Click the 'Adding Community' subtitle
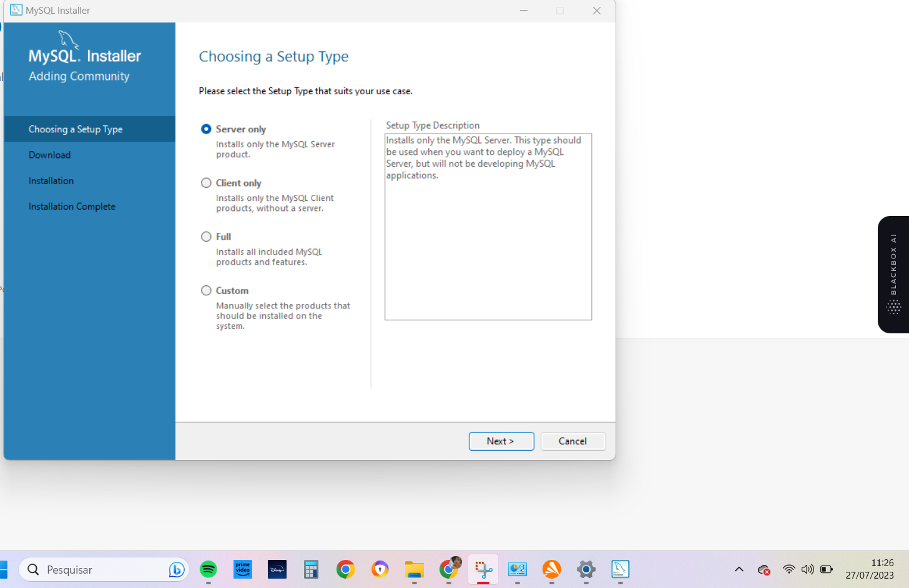This screenshot has width=909, height=588. pos(79,76)
